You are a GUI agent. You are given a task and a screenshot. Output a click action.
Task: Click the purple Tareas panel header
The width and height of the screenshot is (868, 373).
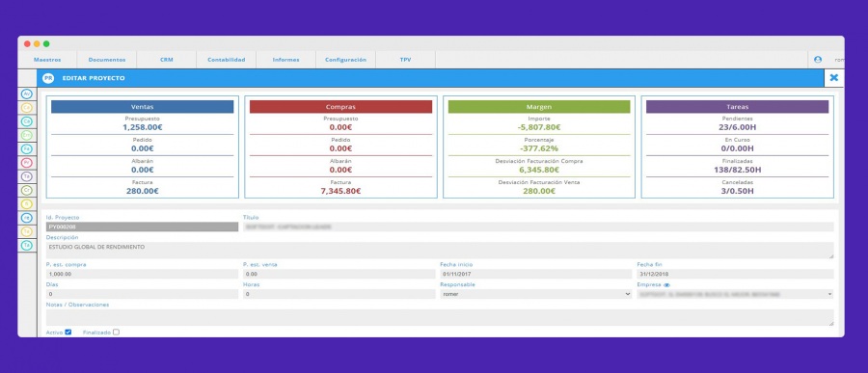click(738, 107)
